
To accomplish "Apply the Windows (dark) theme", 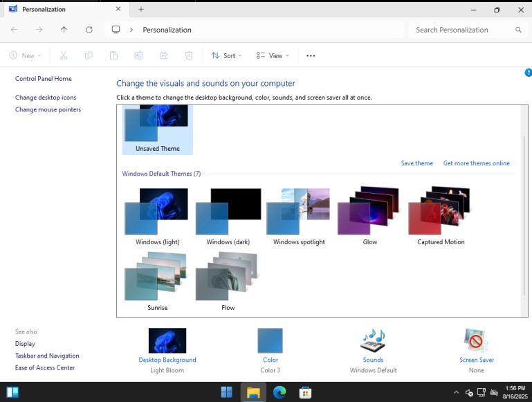I will pyautogui.click(x=228, y=216).
